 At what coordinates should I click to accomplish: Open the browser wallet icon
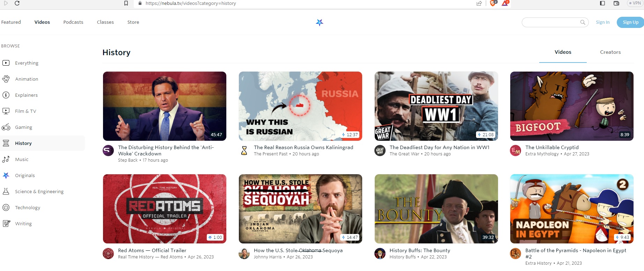click(616, 3)
